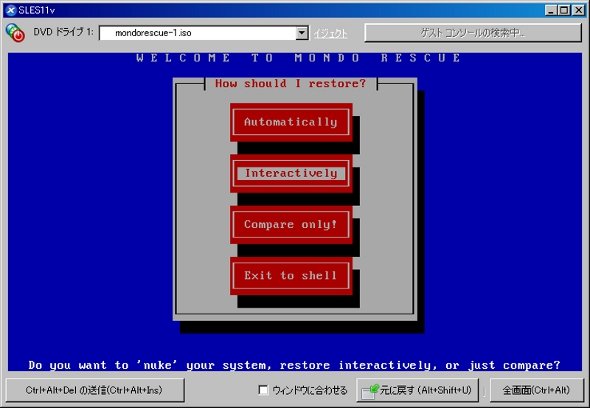Expand the DVD drive ISO dropdown arrow
Viewport: 590px width, 408px height.
pos(302,33)
